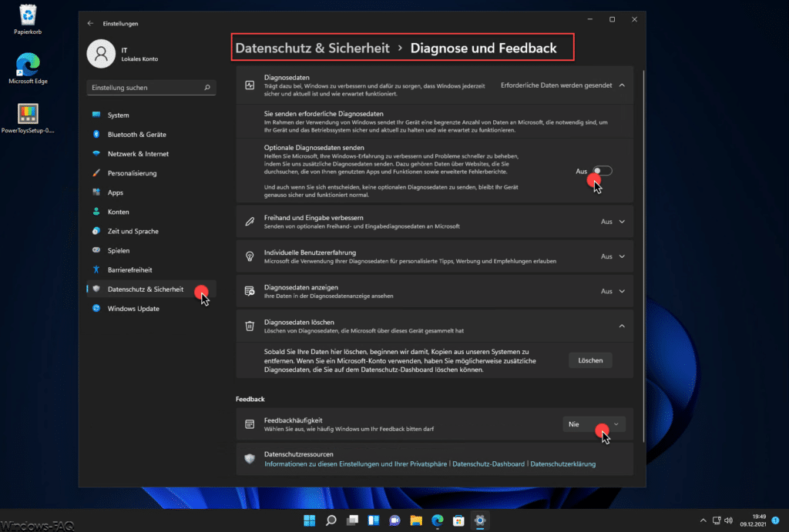Launch Edge from the taskbar
Screen dimensions: 789x532
[x=438, y=520]
